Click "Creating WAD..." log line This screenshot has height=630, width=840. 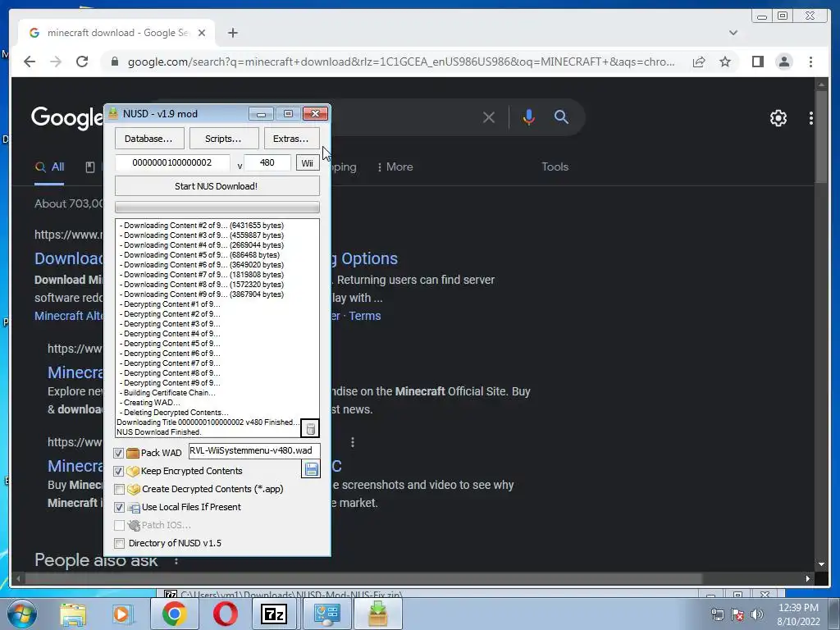[x=150, y=403]
